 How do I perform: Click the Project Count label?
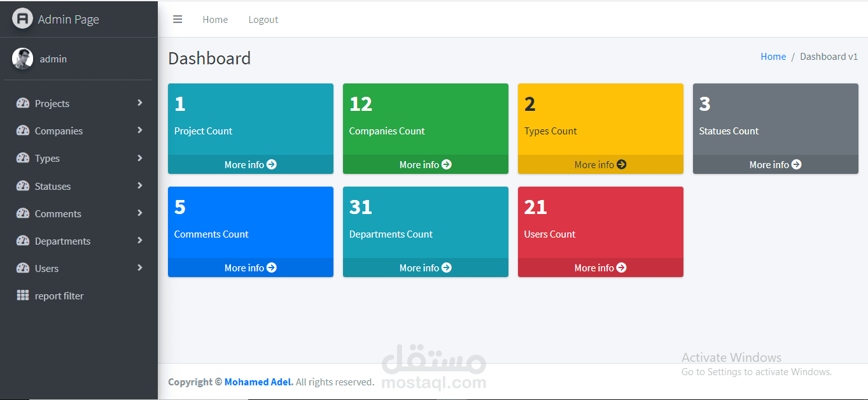[203, 131]
